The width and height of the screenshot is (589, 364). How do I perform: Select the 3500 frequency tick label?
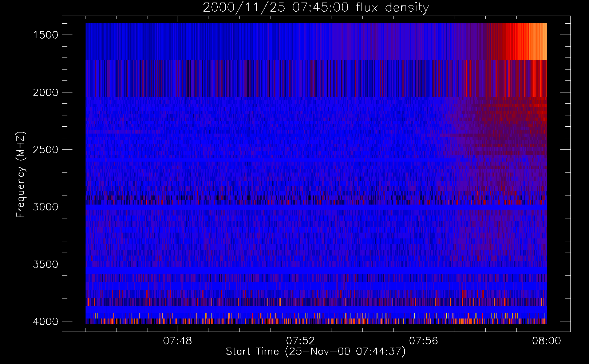coord(46,264)
